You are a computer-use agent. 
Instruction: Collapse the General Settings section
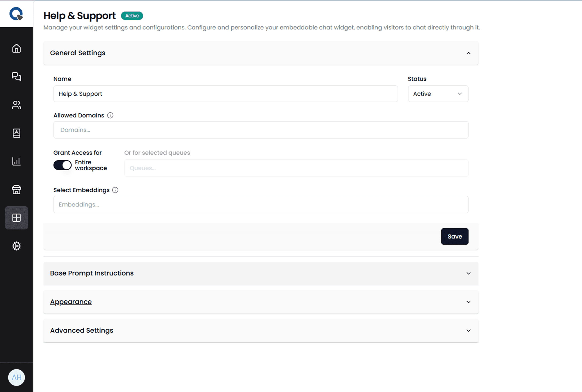click(468, 53)
